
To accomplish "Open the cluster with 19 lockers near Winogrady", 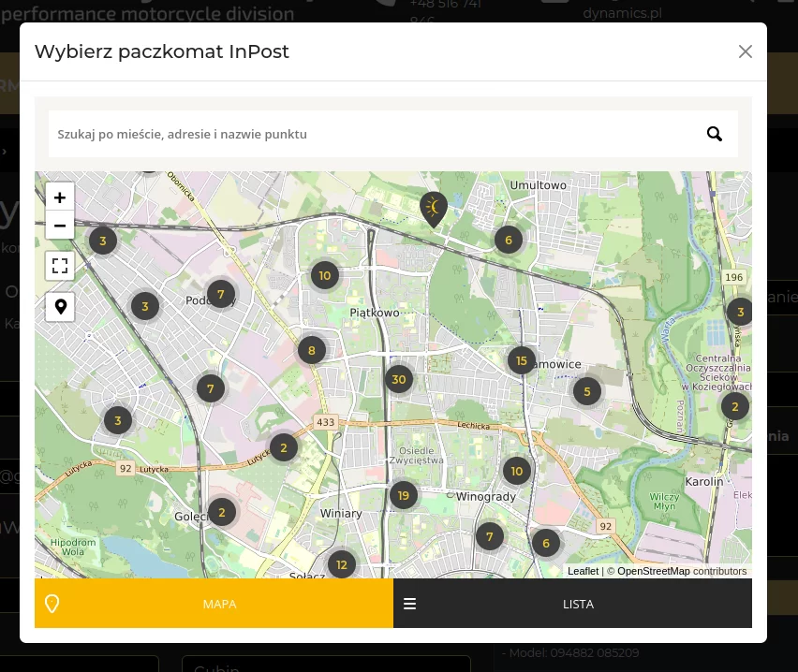I will click(403, 495).
